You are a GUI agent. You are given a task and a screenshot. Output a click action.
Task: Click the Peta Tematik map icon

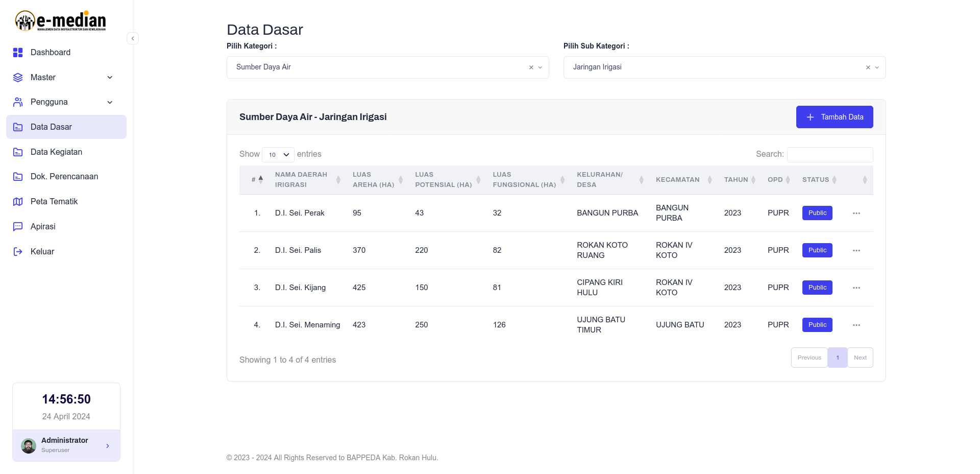point(18,202)
